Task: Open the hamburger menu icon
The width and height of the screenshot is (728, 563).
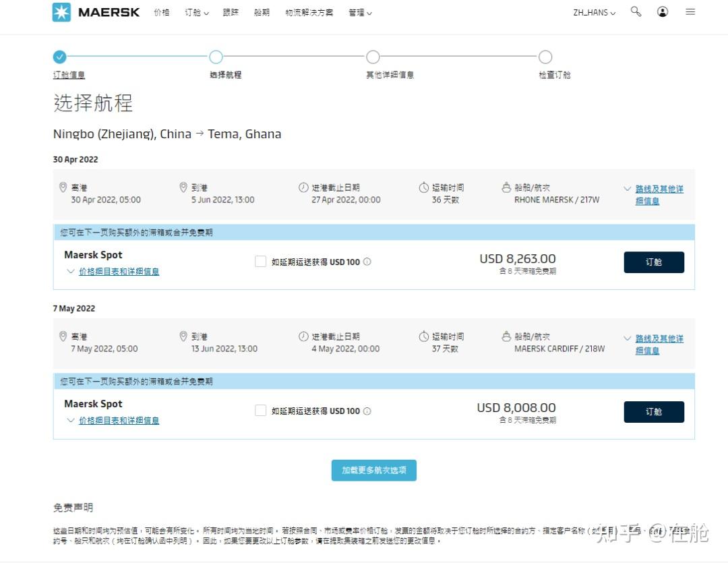Action: 690,11
